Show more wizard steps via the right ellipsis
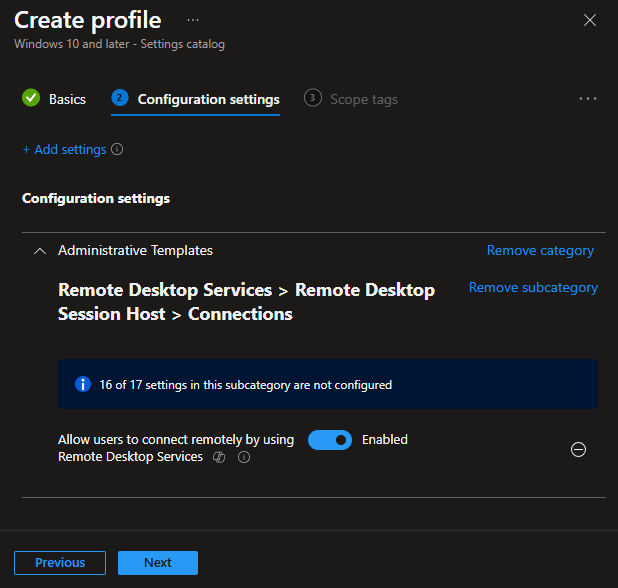Viewport: 618px width, 588px height. tap(588, 99)
